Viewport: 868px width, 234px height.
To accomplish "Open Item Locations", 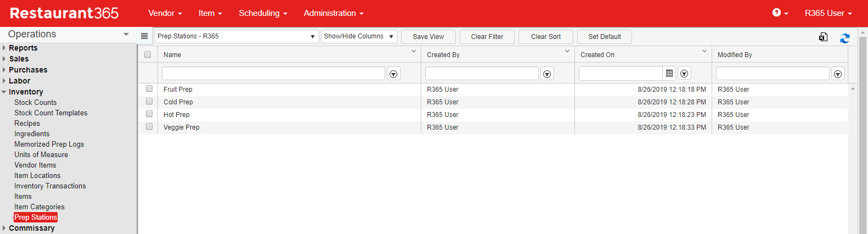I will point(37,175).
